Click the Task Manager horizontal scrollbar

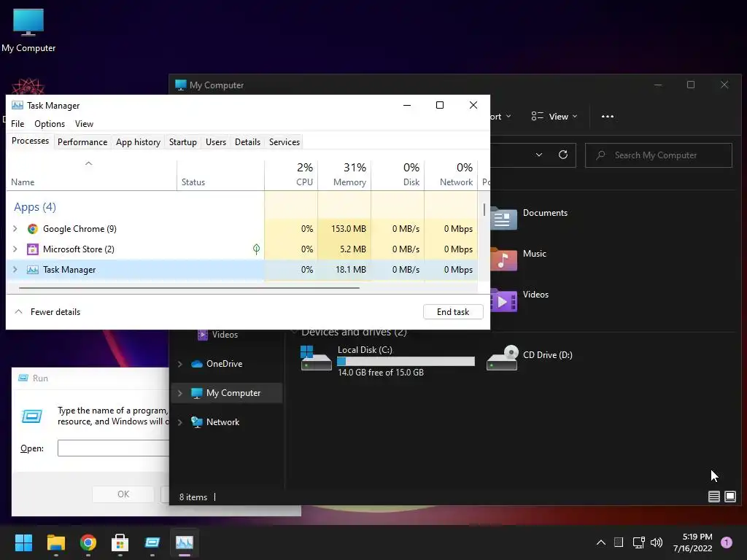click(189, 287)
